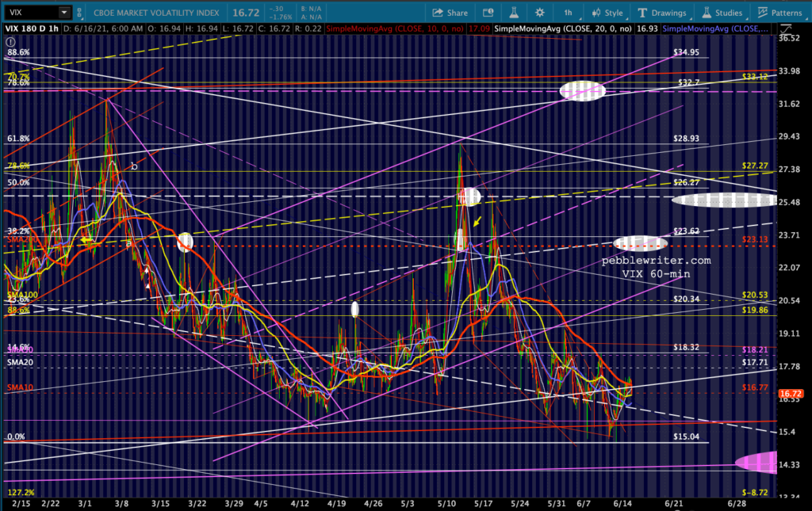This screenshot has width=812, height=511.
Task: Click the B: N/A bid value
Action: click(x=310, y=9)
